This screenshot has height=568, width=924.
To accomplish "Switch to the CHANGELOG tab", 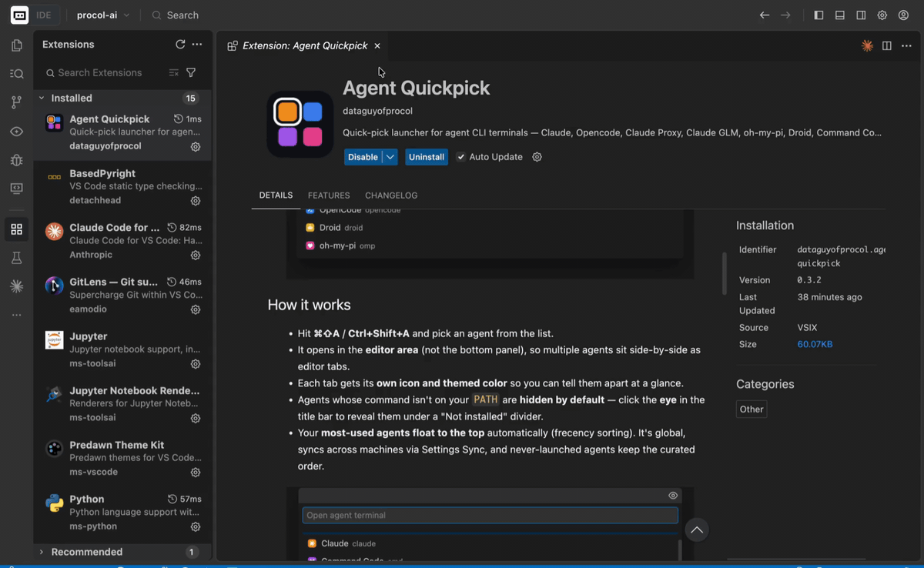I will pyautogui.click(x=391, y=195).
